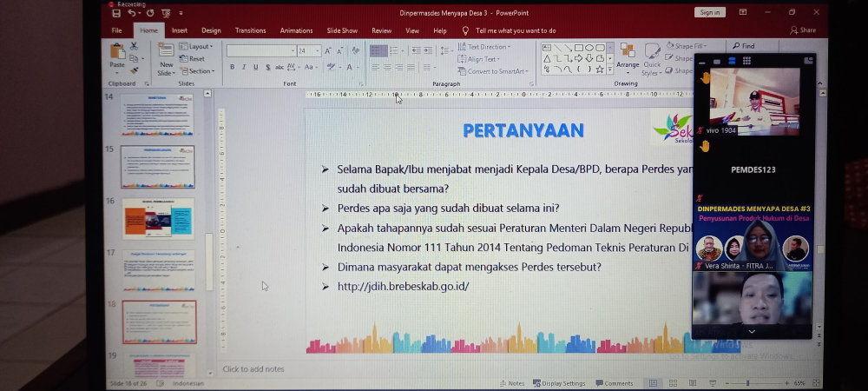The height and width of the screenshot is (391, 868).
Task: Click the Sign in button
Action: [710, 12]
